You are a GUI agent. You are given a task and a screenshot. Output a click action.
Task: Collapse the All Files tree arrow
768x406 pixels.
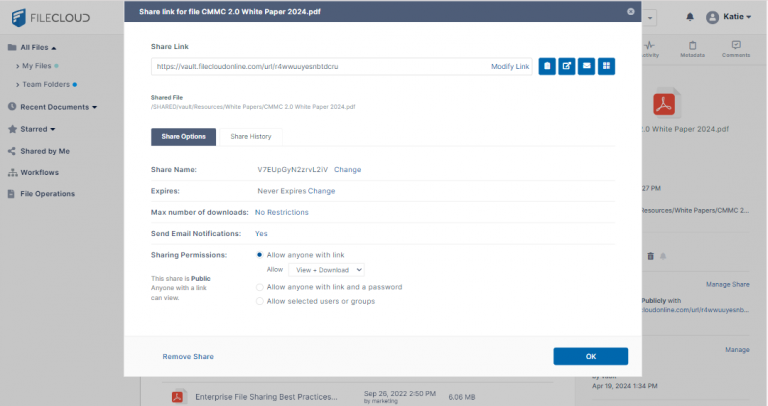54,48
